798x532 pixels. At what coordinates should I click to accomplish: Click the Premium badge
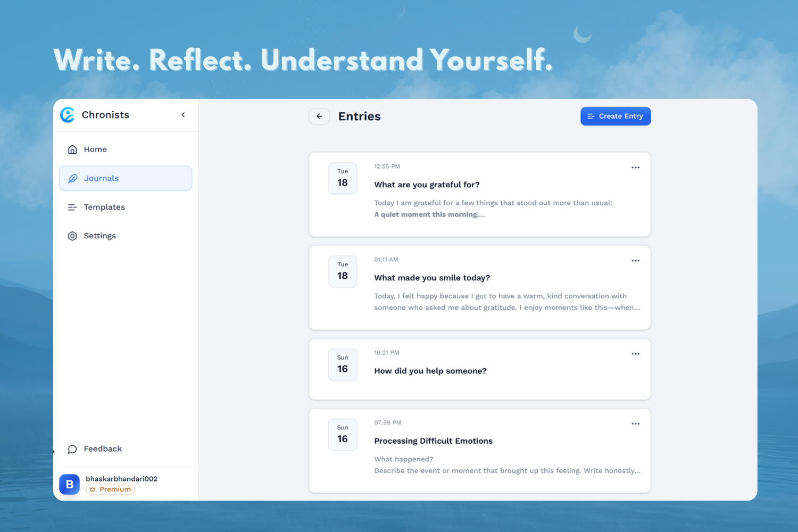click(x=111, y=489)
